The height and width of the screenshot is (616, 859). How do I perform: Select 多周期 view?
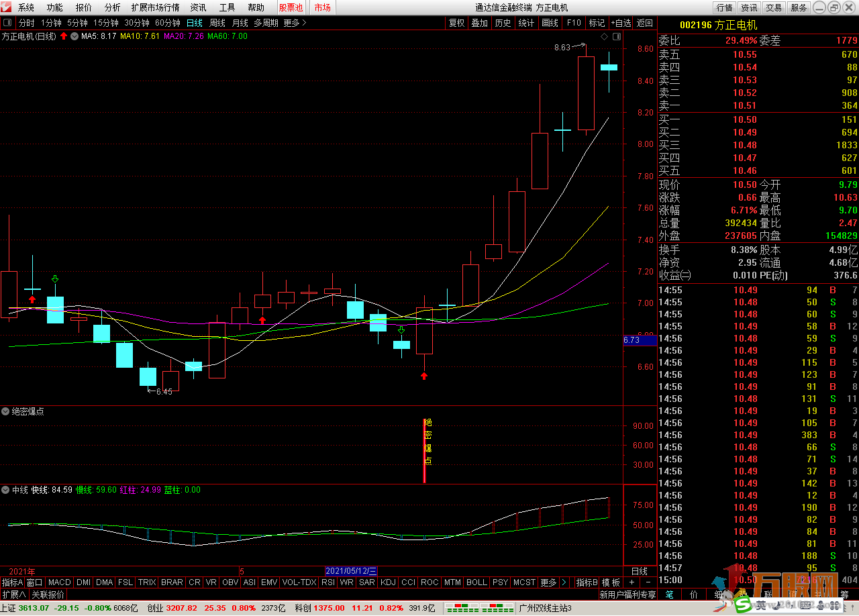coord(266,23)
